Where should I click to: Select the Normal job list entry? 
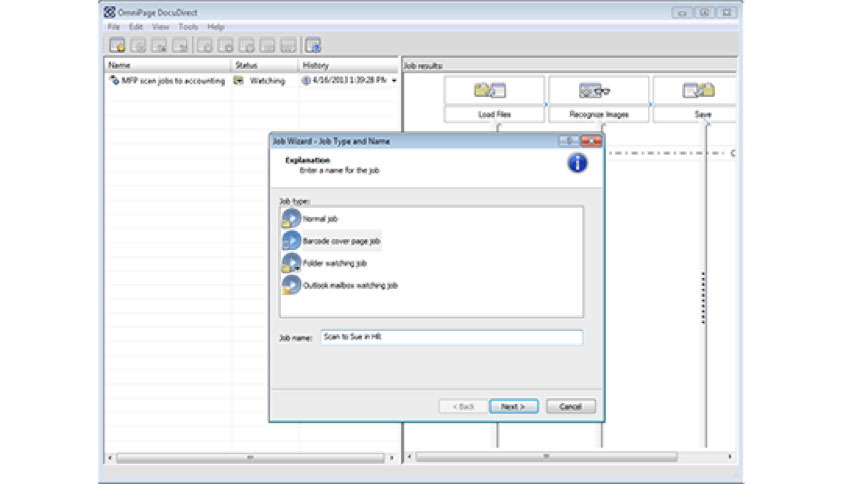coord(320,219)
